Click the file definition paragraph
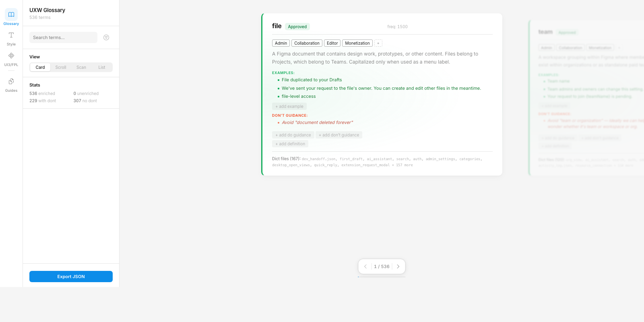644x322 pixels. 375,58
